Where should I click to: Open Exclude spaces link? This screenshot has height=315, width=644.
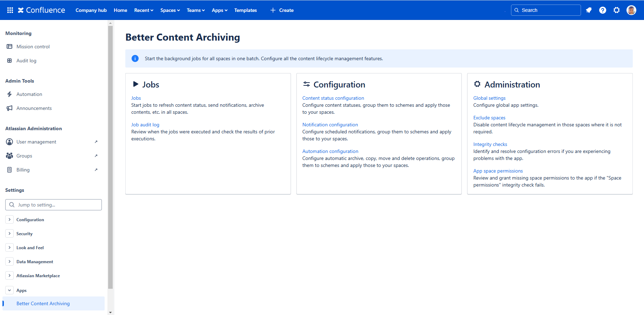pyautogui.click(x=489, y=118)
